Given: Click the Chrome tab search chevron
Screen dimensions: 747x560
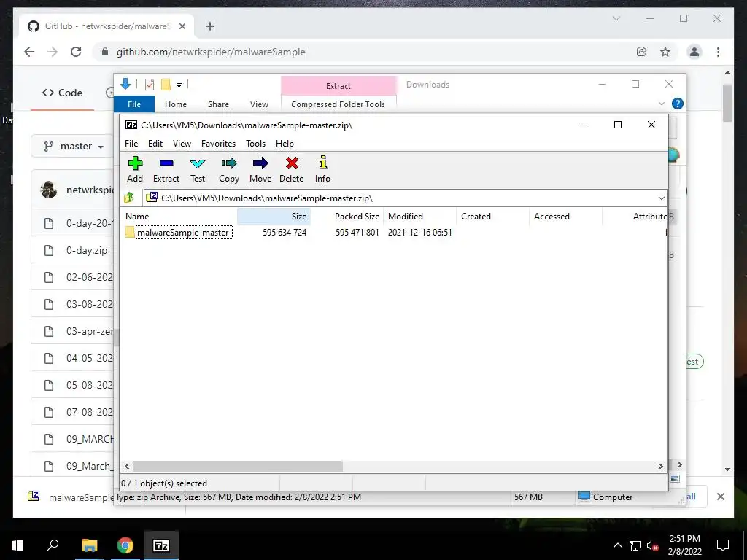Looking at the screenshot, I should pos(616,18).
